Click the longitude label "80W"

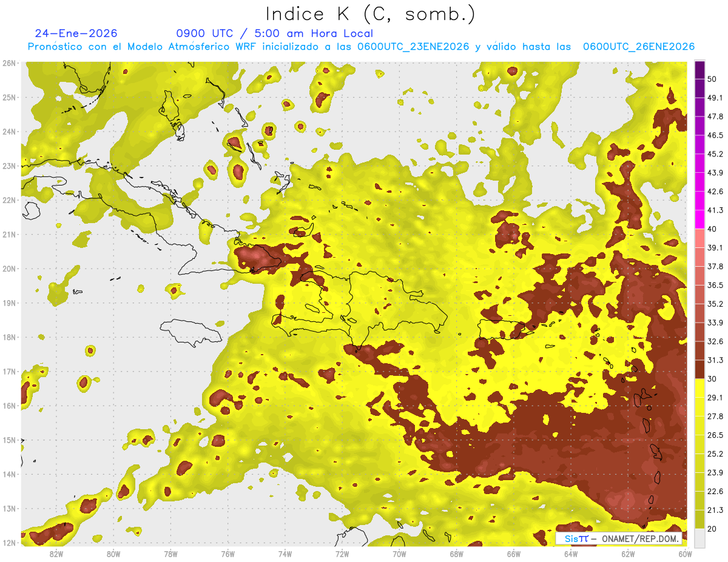pyautogui.click(x=113, y=554)
